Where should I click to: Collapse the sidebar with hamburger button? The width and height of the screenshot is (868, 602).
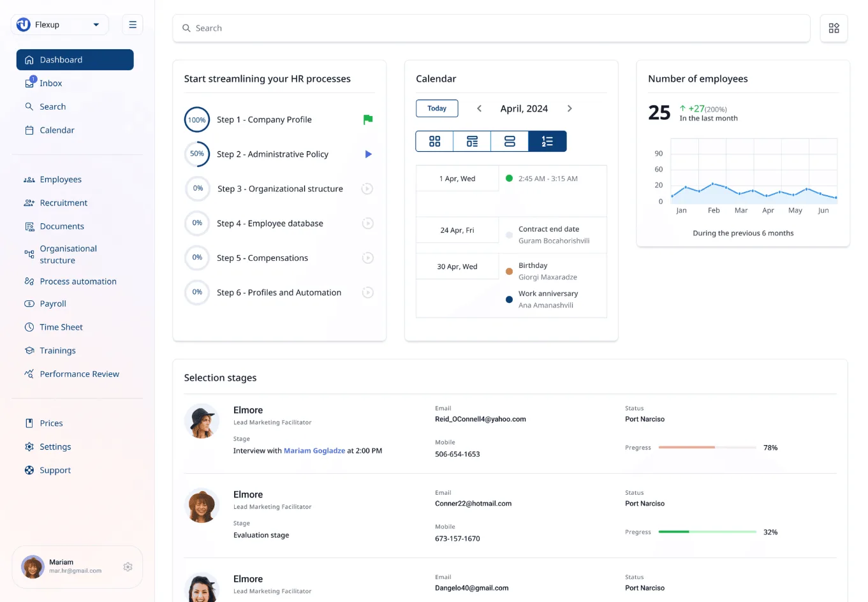pos(133,24)
